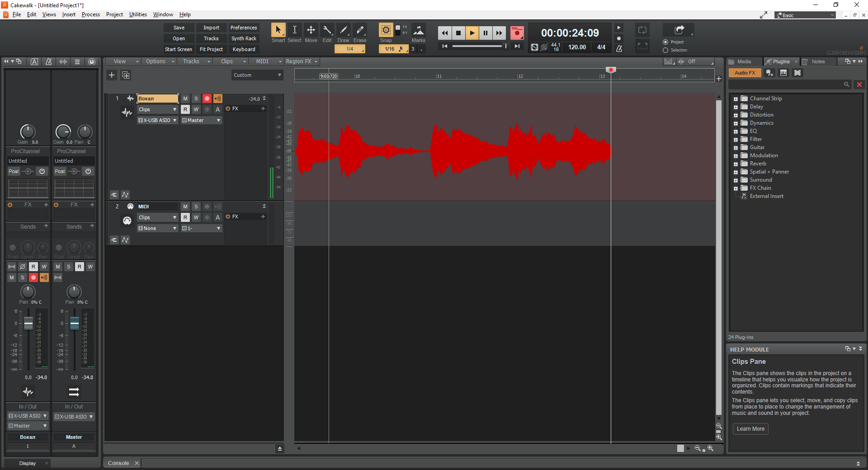Click the Fit Project button
The width and height of the screenshot is (868, 470).
tap(211, 49)
